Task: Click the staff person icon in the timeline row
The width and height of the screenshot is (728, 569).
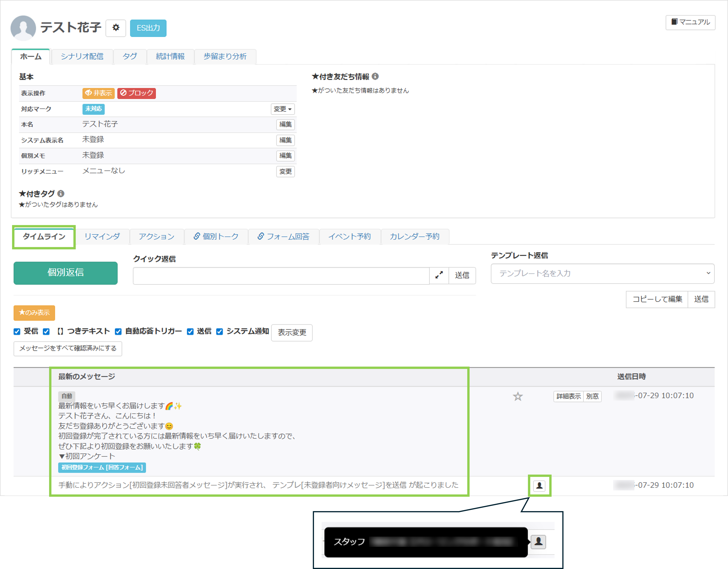Action: [539, 486]
